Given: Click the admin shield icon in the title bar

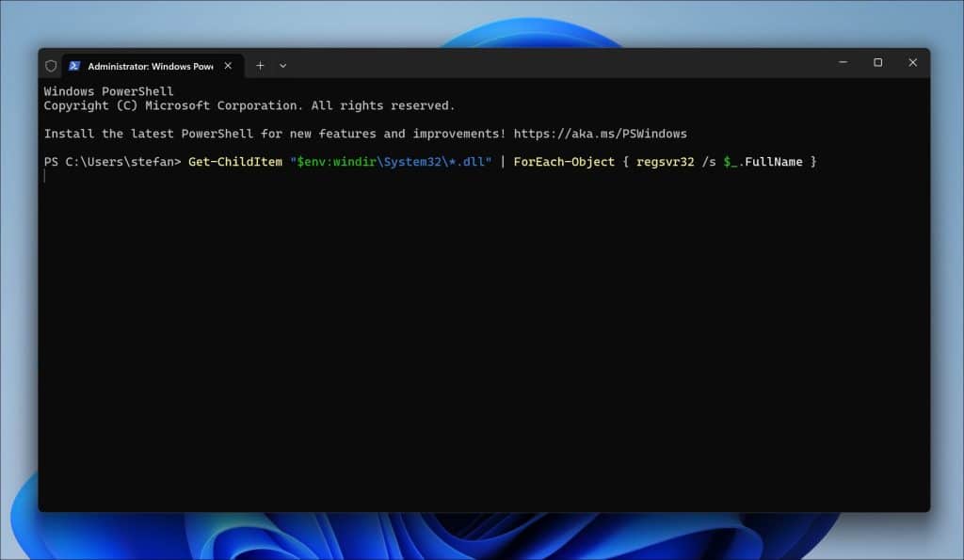Looking at the screenshot, I should tap(50, 65).
